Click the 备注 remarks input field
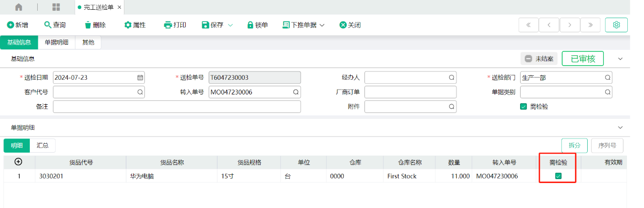 click(176, 107)
